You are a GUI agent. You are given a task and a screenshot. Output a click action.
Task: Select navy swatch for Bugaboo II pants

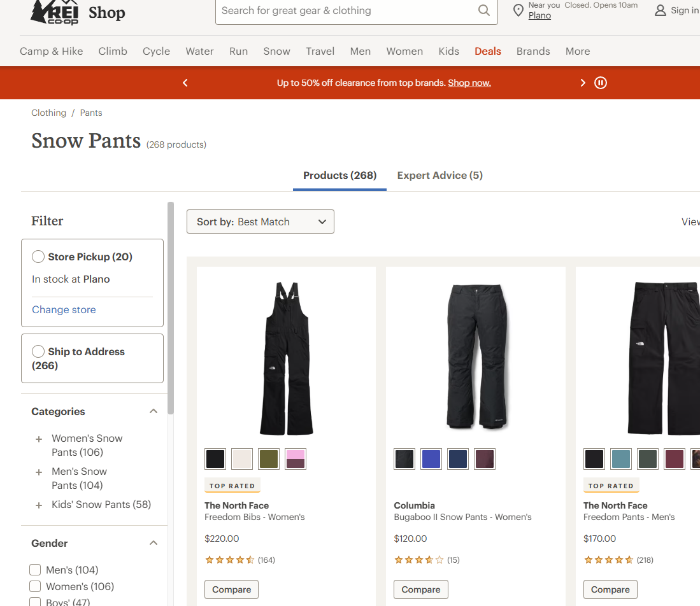click(458, 459)
